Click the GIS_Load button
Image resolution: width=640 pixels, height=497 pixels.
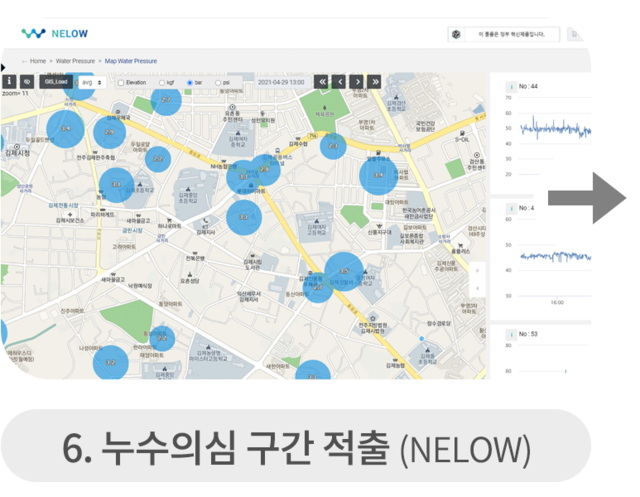pyautogui.click(x=56, y=82)
